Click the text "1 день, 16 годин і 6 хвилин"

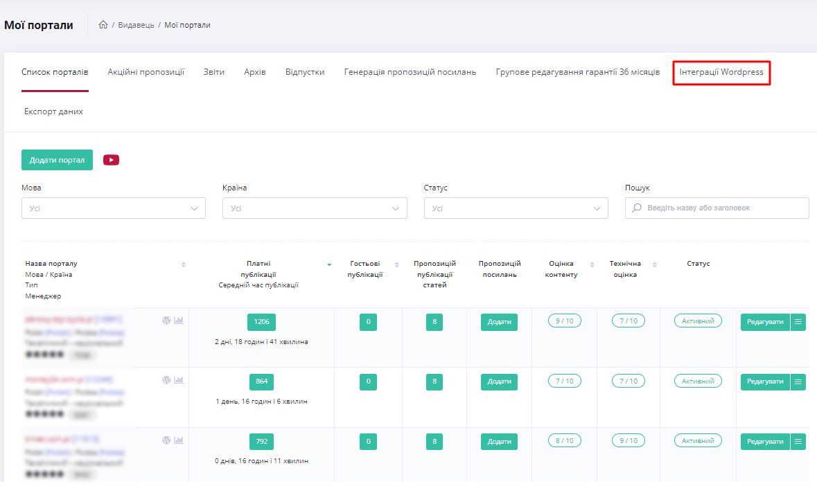pyautogui.click(x=261, y=402)
